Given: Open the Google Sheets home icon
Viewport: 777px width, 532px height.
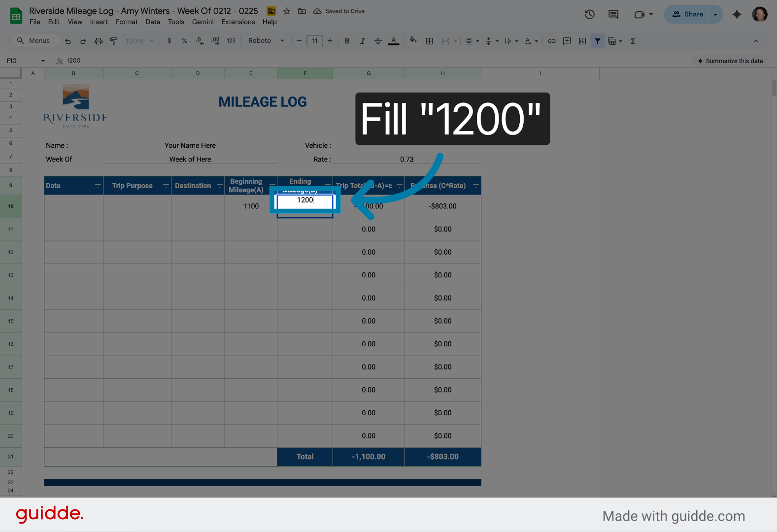Looking at the screenshot, I should 16,16.
